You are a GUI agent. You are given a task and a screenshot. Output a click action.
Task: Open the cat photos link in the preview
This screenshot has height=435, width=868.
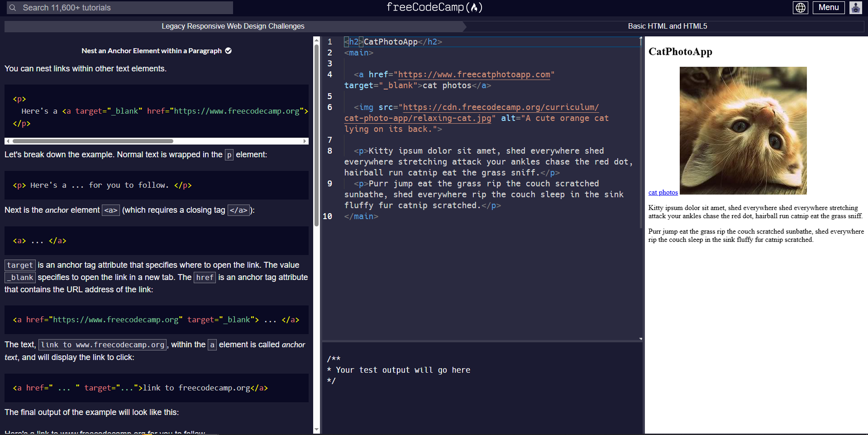pyautogui.click(x=663, y=192)
